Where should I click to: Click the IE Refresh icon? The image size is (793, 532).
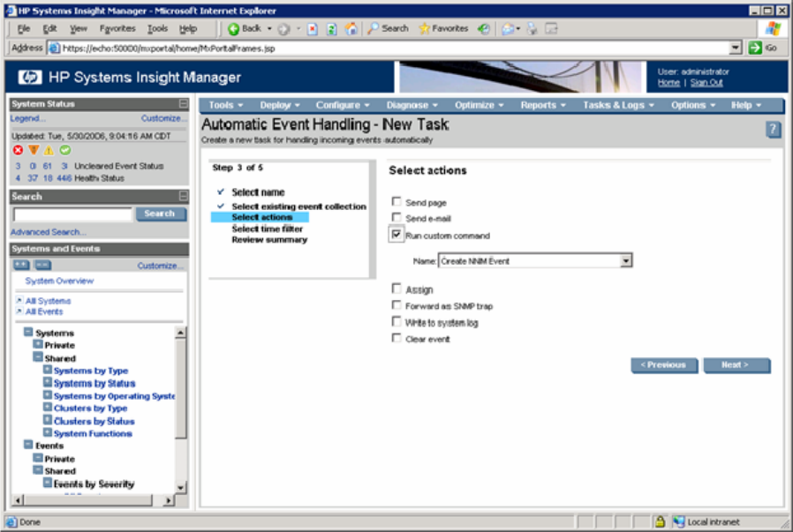point(332,29)
